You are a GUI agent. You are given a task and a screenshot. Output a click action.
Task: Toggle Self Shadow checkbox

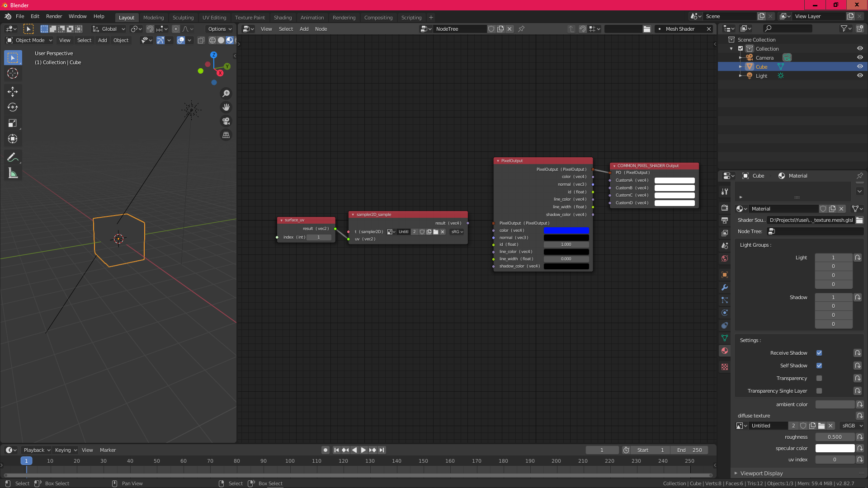tap(819, 366)
